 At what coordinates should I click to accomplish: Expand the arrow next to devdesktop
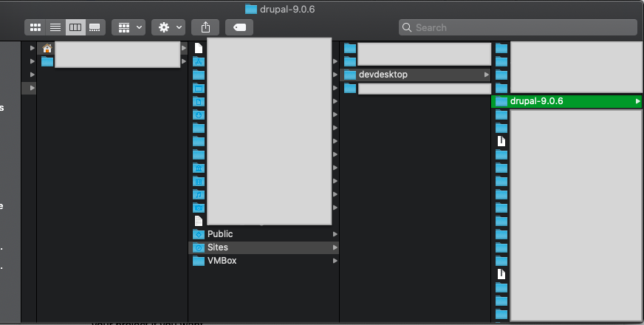pos(486,75)
